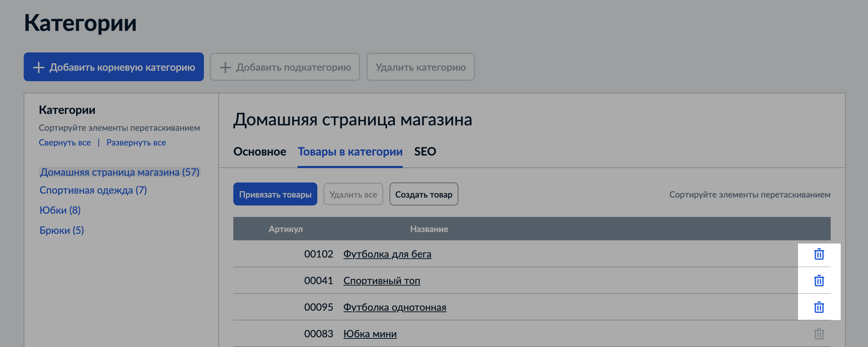Remove Футболка однотонная using its trash icon

tap(819, 307)
